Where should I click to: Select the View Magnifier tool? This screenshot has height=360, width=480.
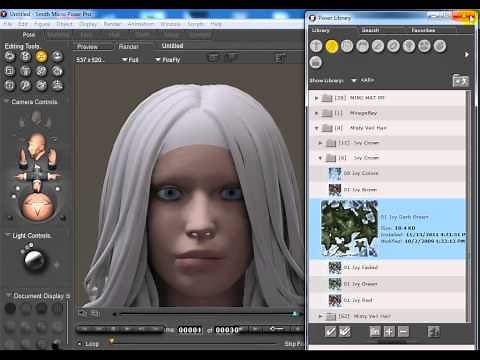26,85
